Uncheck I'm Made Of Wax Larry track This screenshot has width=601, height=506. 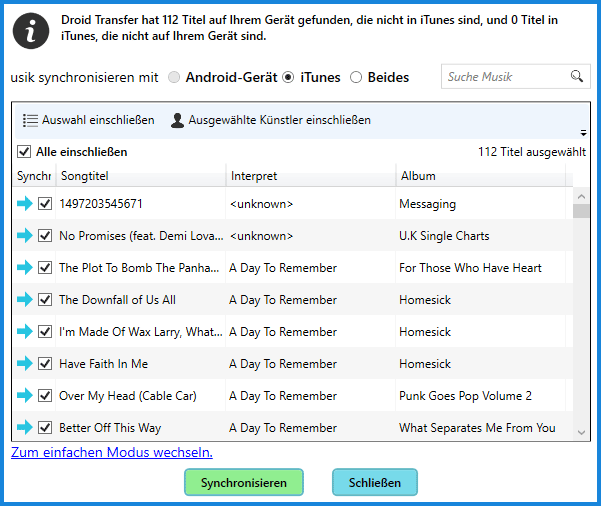tap(45, 332)
